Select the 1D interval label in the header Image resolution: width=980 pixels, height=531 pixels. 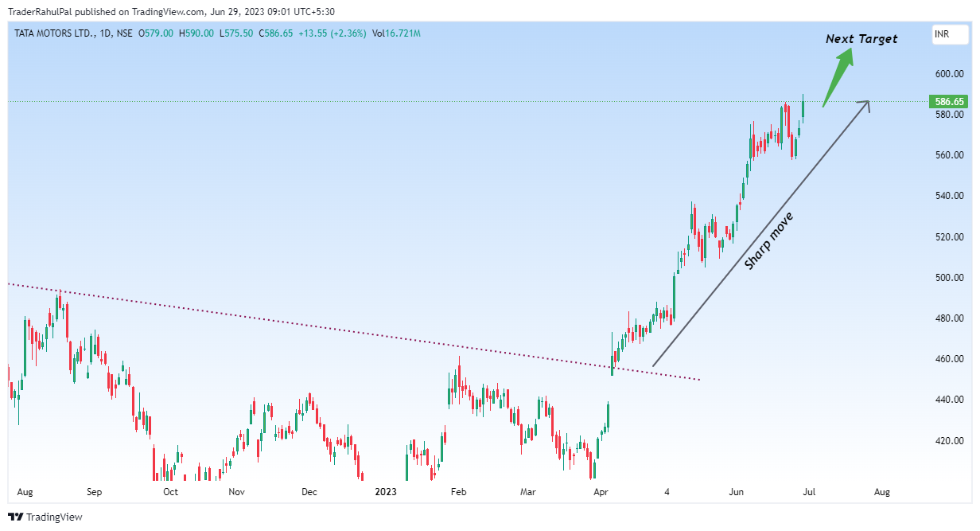pyautogui.click(x=107, y=33)
